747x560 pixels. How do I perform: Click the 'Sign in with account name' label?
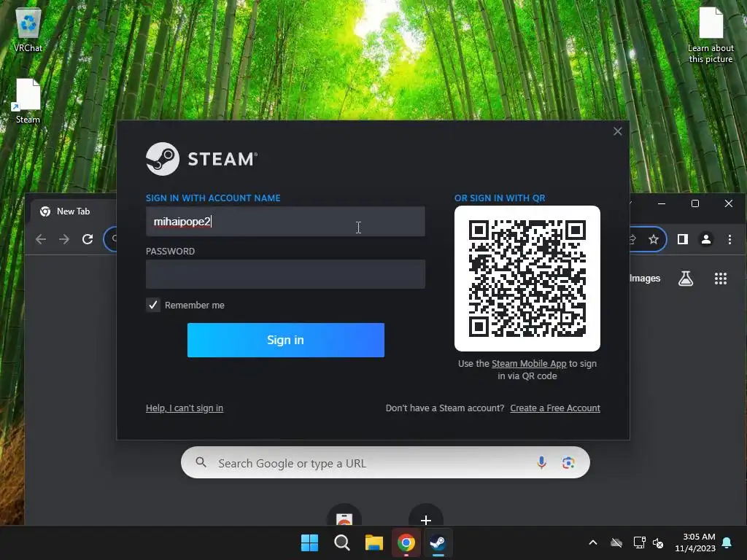213,198
